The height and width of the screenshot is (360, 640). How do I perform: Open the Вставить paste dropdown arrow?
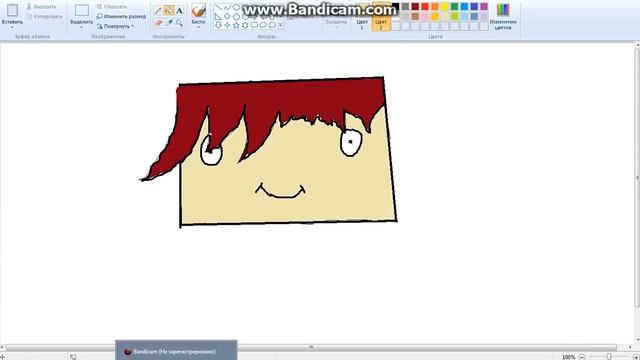pyautogui.click(x=12, y=27)
